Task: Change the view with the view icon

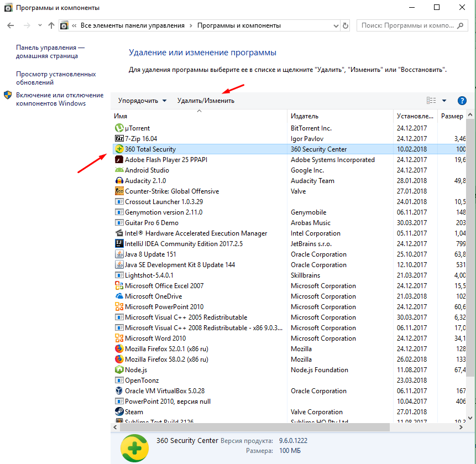Action: point(431,101)
